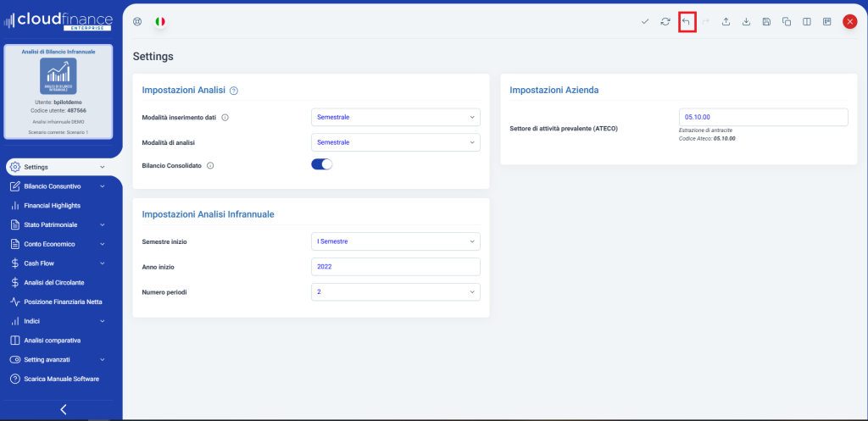Open Financial Highlights in sidebar
The height and width of the screenshot is (421, 868).
tap(52, 206)
